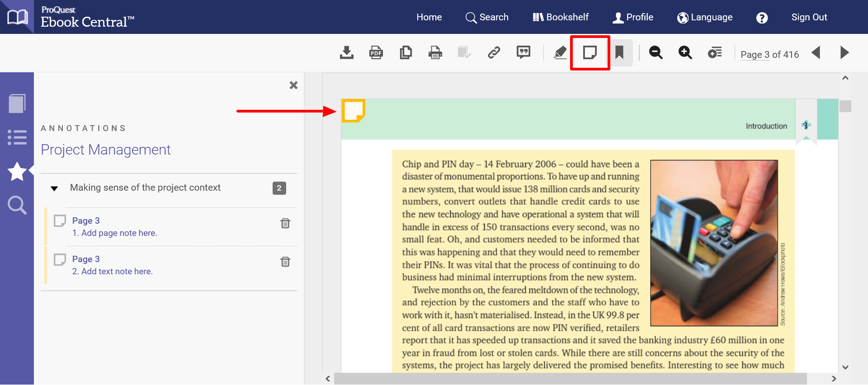868x385 pixels.
Task: Toggle the bookmark page icon
Action: tap(619, 53)
